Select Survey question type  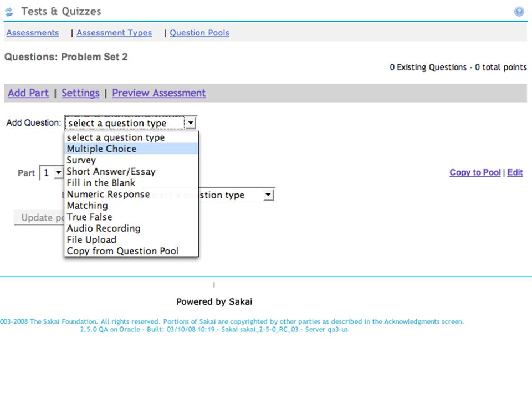click(x=131, y=160)
